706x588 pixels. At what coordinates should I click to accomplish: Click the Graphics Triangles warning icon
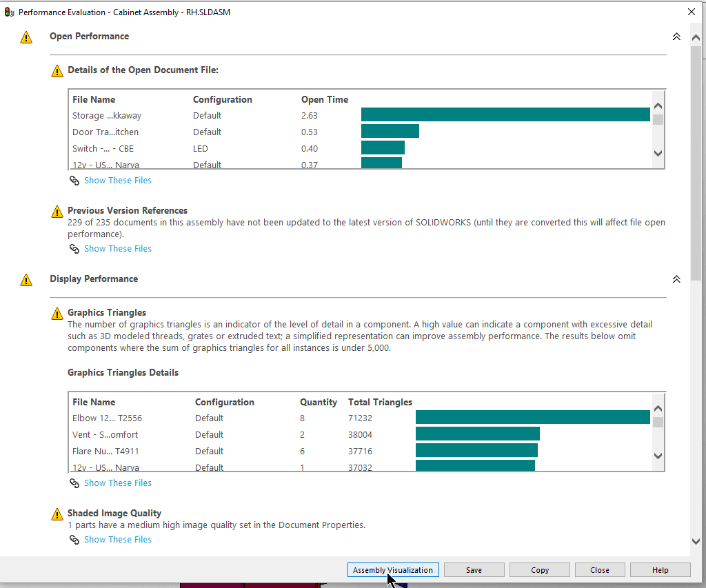point(57,314)
